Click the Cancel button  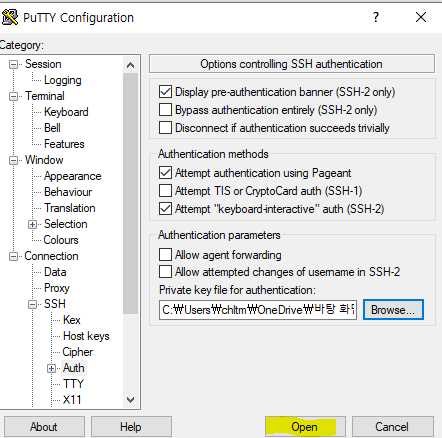(x=392, y=427)
